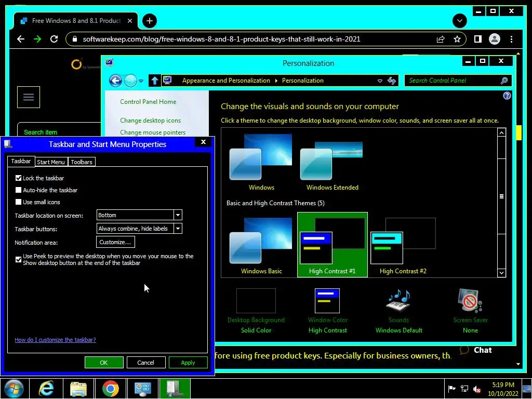
Task: Enable Use small icons checkbox
Action: [18, 202]
